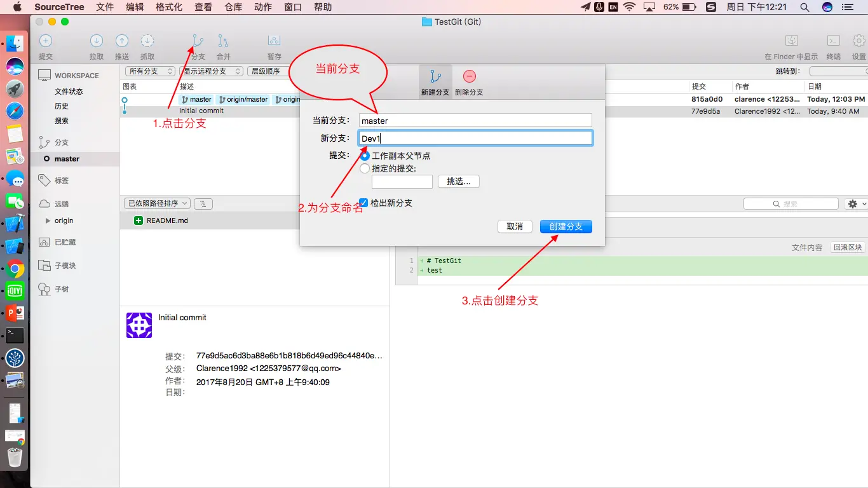The height and width of the screenshot is (488, 868).
Task: Open the 文件 menu
Action: pyautogui.click(x=105, y=7)
